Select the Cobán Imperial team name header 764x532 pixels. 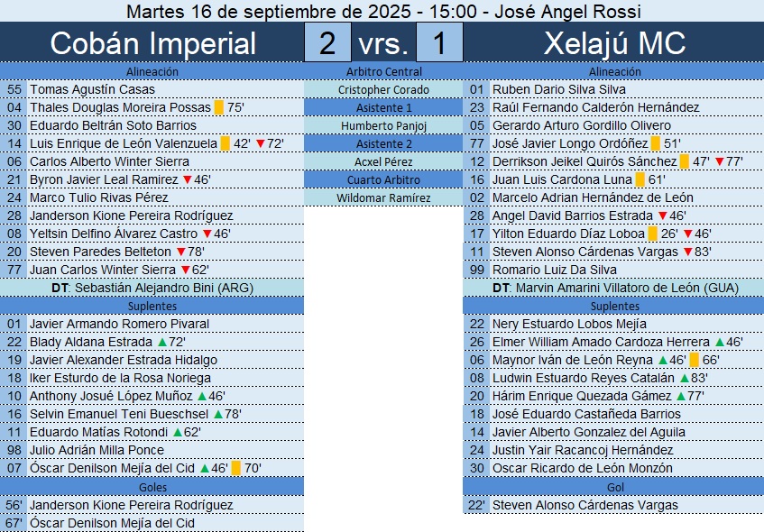tap(152, 42)
